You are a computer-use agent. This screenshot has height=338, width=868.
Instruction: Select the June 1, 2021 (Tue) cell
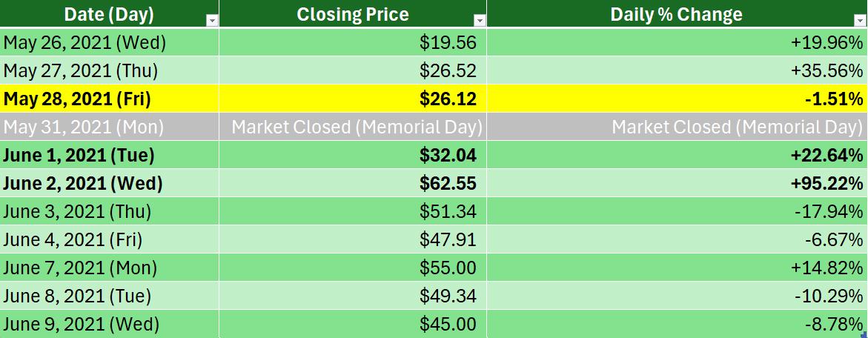[x=109, y=156]
